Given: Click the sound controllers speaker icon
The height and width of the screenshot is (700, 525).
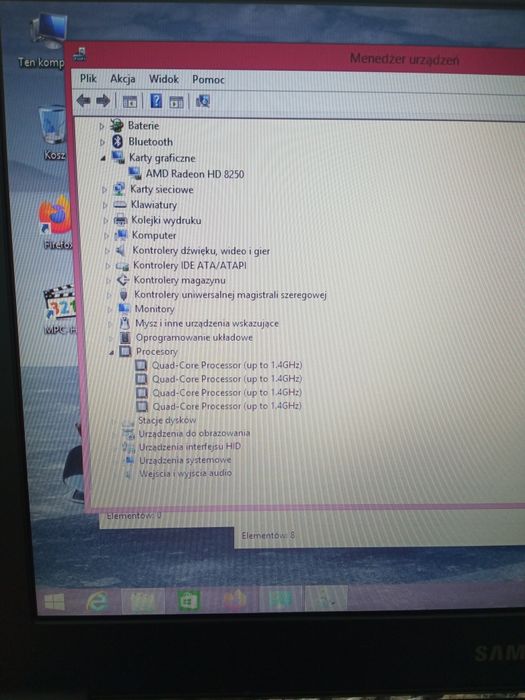Looking at the screenshot, I should click(x=121, y=250).
